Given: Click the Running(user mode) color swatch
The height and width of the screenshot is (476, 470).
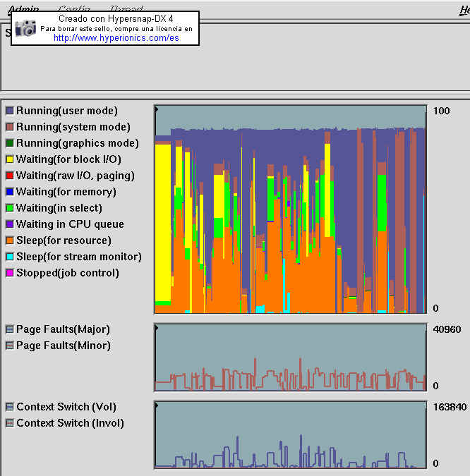Looking at the screenshot, I should point(10,111).
